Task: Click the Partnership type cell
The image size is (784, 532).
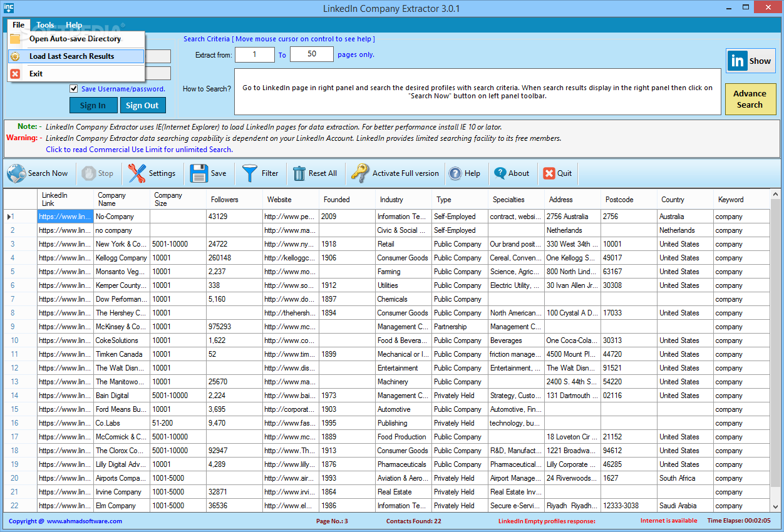Action: (x=460, y=327)
